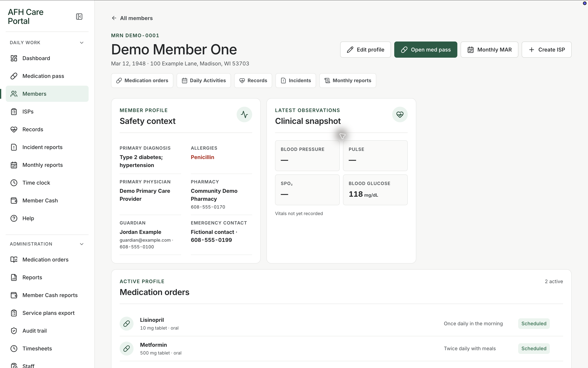Collapse the Daily Work section chevron

[82, 43]
